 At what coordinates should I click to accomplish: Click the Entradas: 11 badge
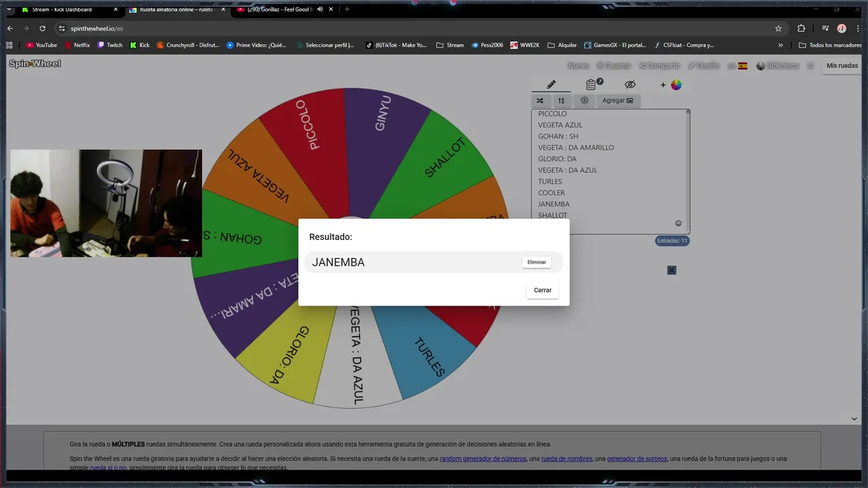pos(672,241)
